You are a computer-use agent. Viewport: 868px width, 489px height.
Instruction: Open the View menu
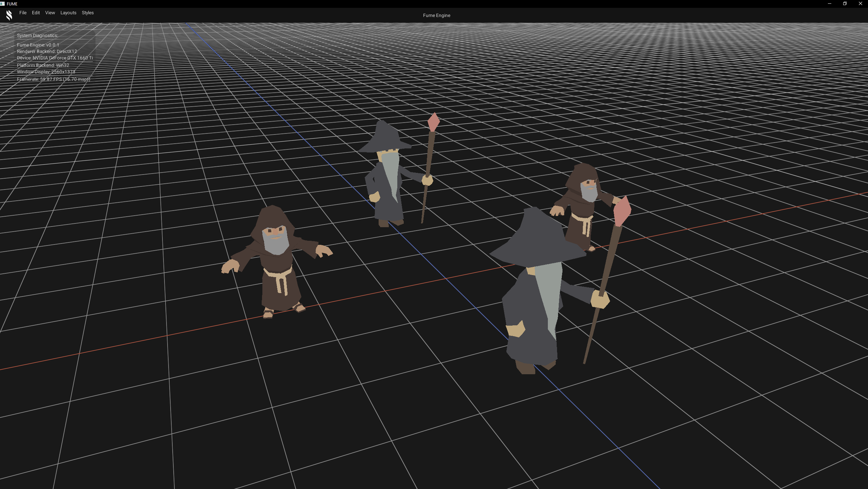[50, 13]
